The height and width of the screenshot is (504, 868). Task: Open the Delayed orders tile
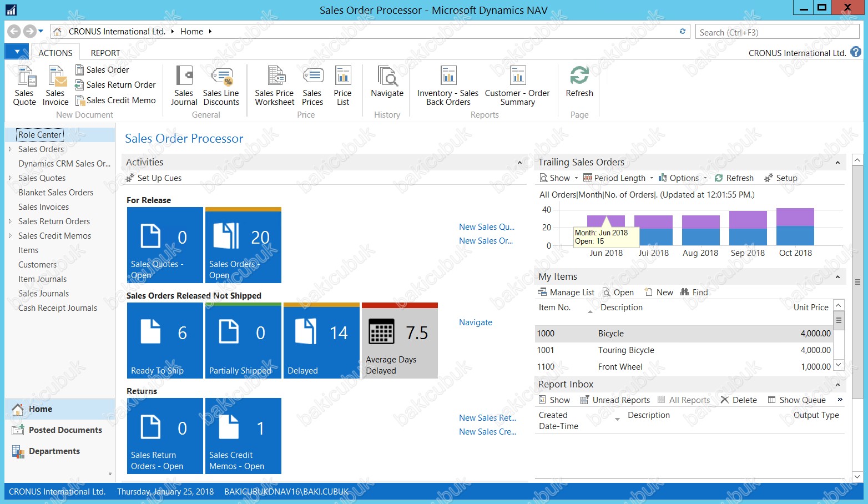(x=321, y=340)
